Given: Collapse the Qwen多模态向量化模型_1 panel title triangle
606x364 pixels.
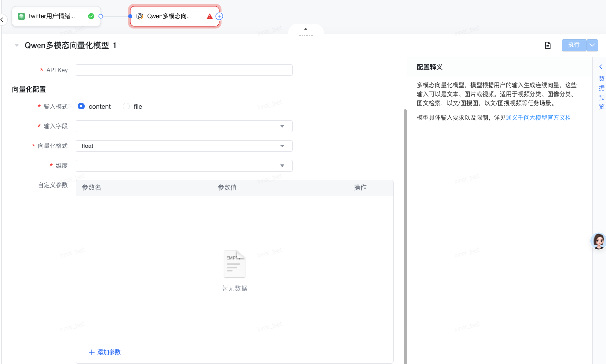Looking at the screenshot, I should click(17, 45).
